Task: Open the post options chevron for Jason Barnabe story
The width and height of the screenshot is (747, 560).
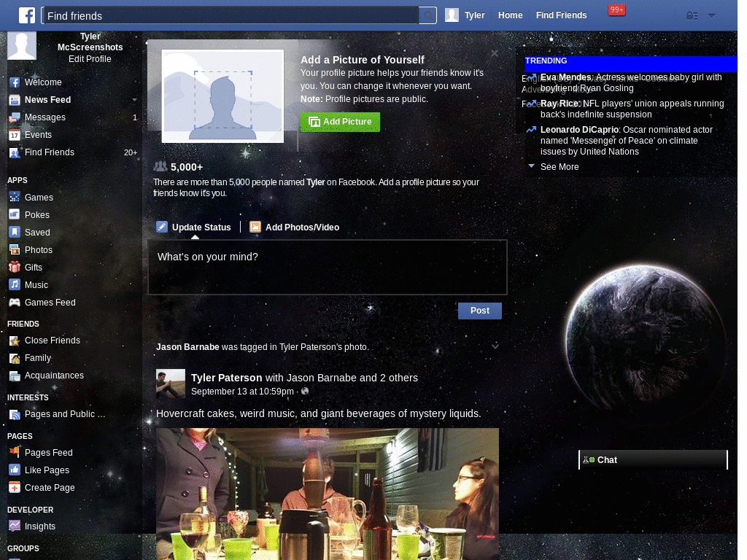Action: point(495,346)
